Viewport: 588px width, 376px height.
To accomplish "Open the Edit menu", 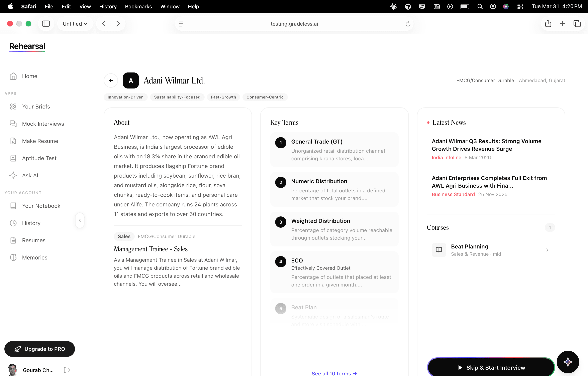I will coord(66,7).
